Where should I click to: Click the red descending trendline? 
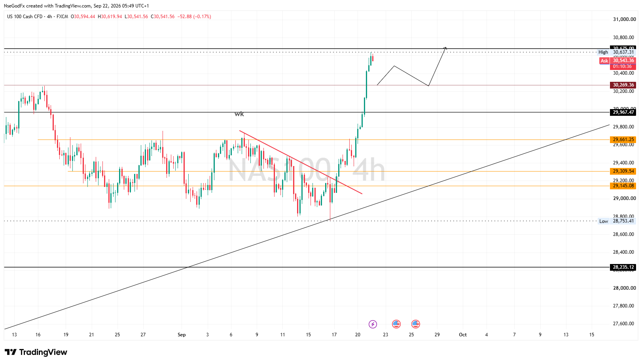pyautogui.click(x=301, y=162)
